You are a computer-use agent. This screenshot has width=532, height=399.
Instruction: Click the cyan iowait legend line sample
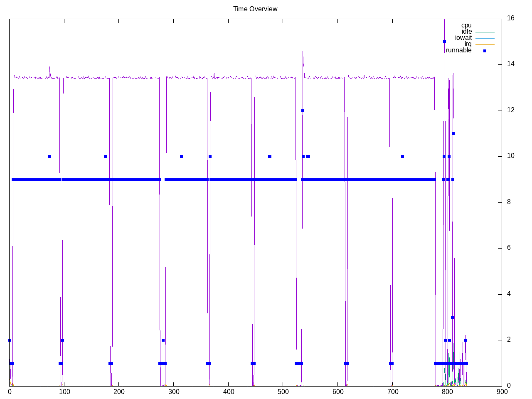(x=485, y=38)
